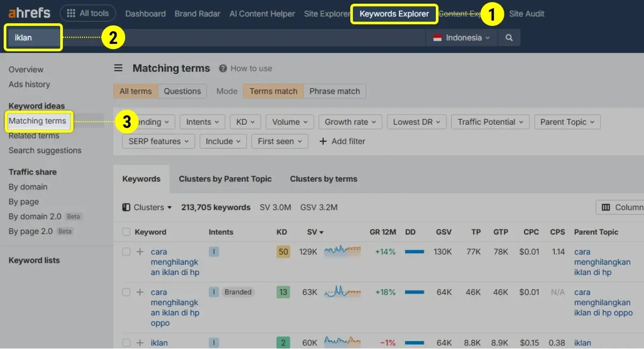Screen dimensions: 644x349
Task: Open the First seen filter
Action: (x=280, y=141)
